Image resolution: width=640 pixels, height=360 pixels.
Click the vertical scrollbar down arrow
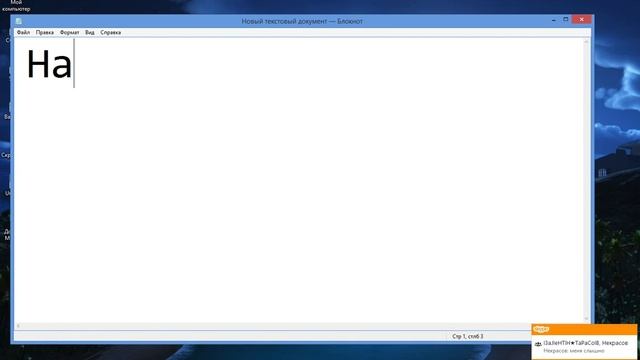(587, 319)
